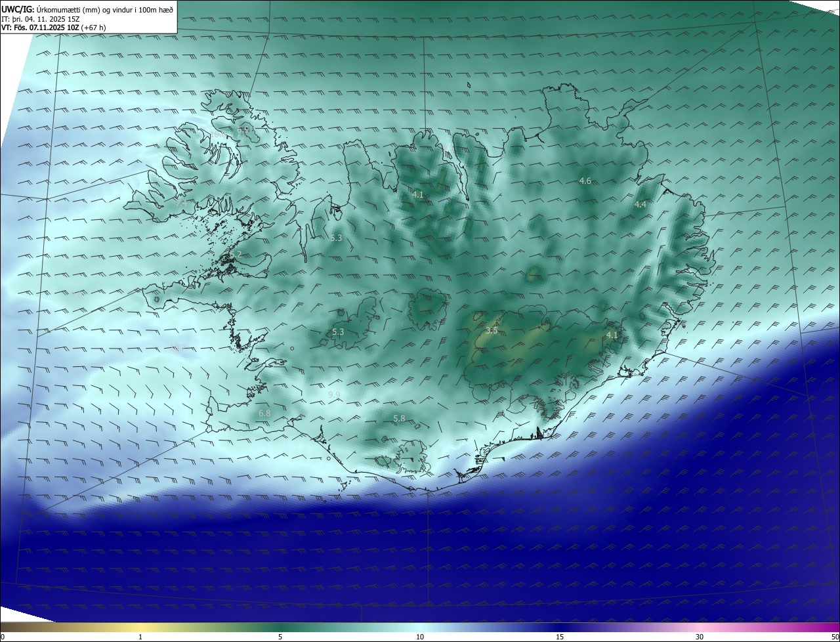
Task: Click the 1 tick label on color scale
Action: [x=140, y=637]
